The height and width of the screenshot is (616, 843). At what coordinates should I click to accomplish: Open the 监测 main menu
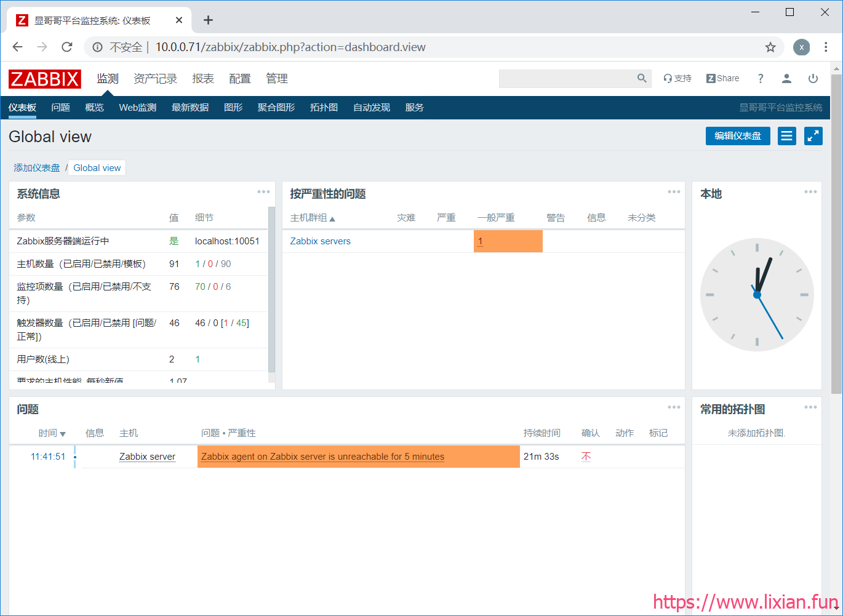coord(108,79)
